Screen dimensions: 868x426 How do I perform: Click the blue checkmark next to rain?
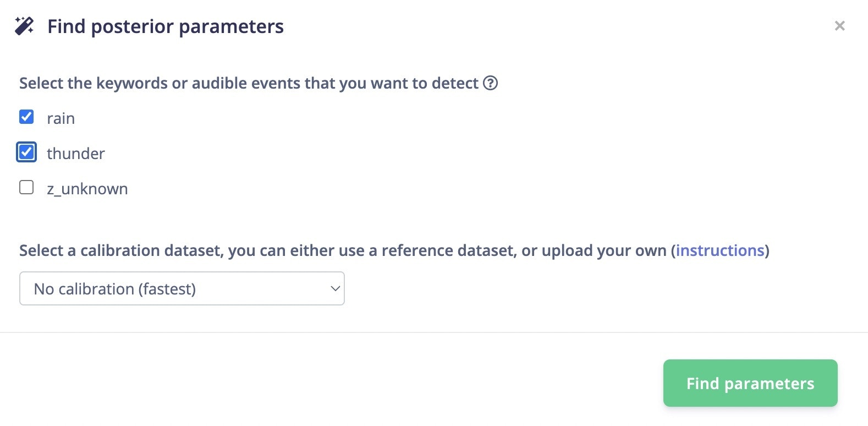pos(26,117)
